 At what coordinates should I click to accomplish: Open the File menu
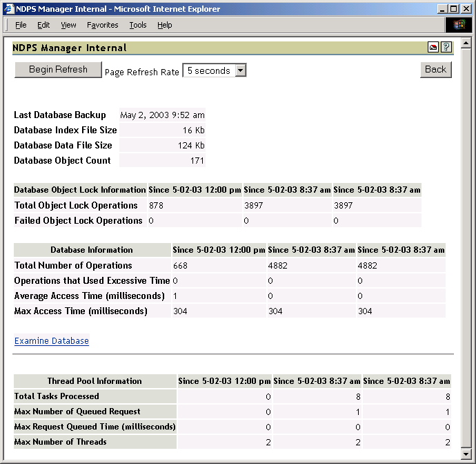pyautogui.click(x=21, y=25)
